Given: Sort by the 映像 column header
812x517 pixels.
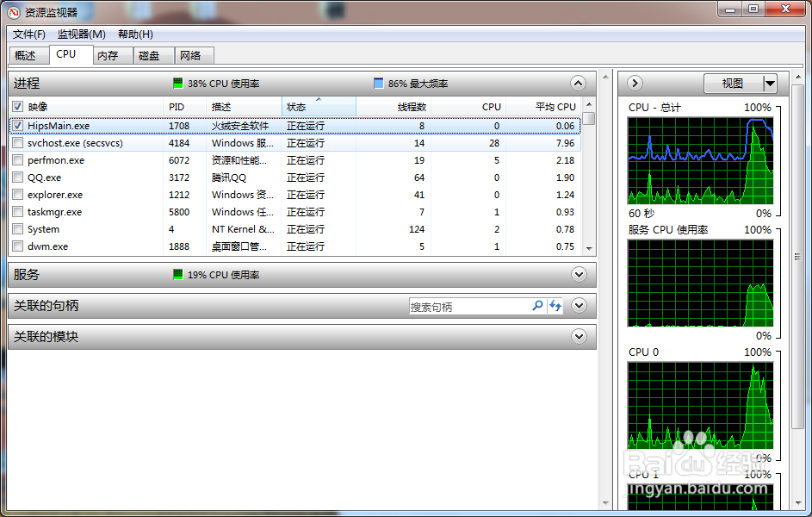Looking at the screenshot, I should point(93,107).
